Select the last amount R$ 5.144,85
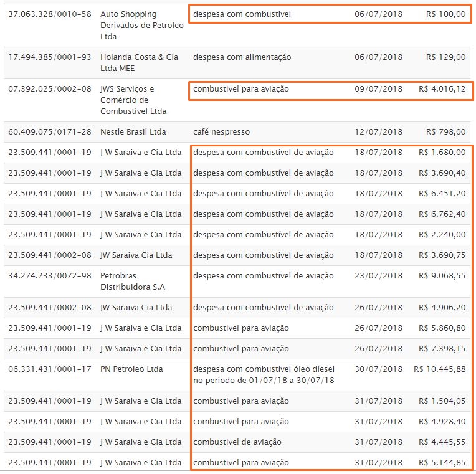 pyautogui.click(x=442, y=463)
